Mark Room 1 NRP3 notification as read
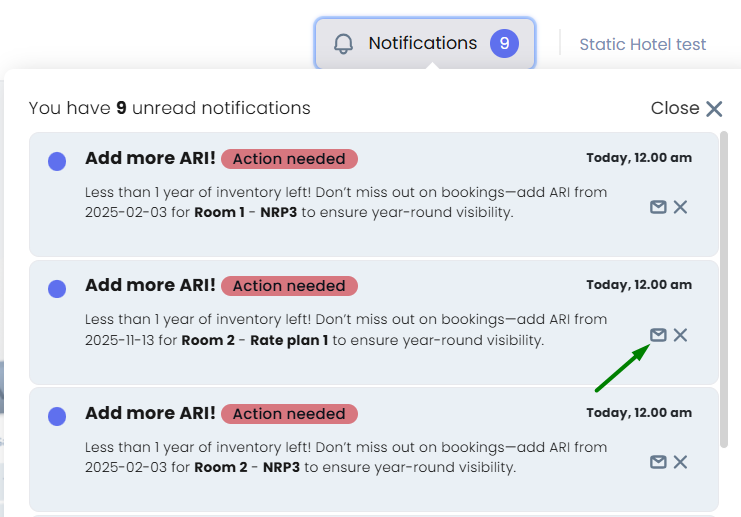This screenshot has height=517, width=741. coord(658,207)
